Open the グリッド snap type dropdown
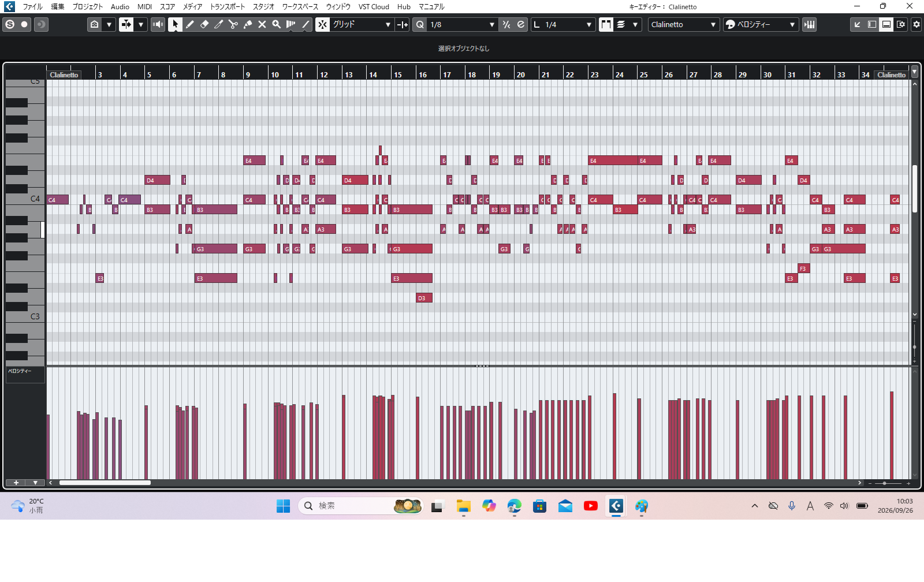Screen dimensions: 924x582 click(362, 24)
